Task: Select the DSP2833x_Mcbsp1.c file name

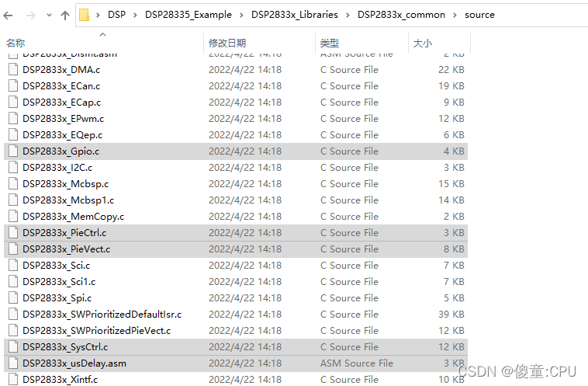Action: point(68,200)
